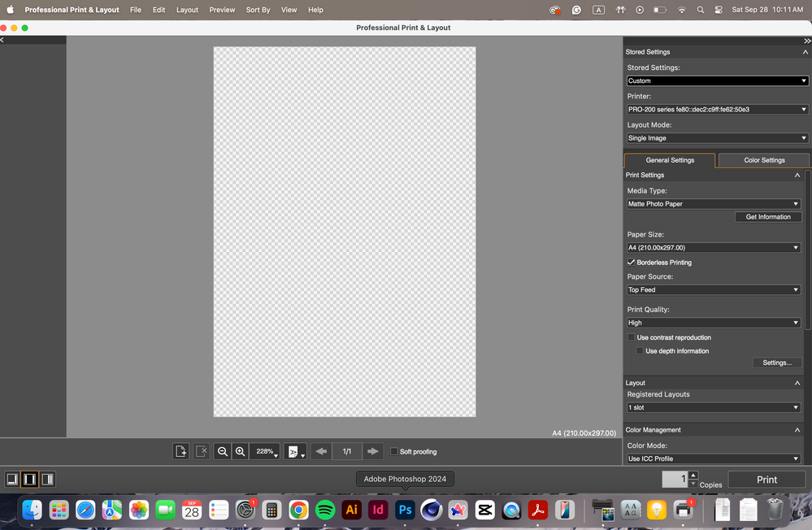Open the Paper Size dropdown
Image resolution: width=812 pixels, height=530 pixels.
point(714,247)
